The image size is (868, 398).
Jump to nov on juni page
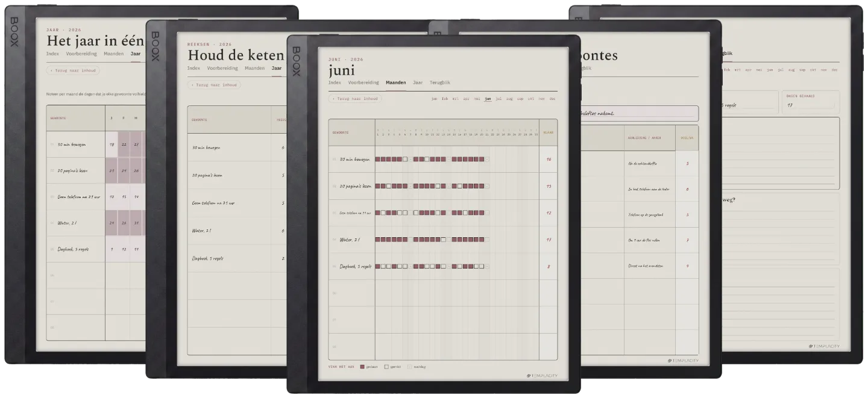pyautogui.click(x=542, y=98)
